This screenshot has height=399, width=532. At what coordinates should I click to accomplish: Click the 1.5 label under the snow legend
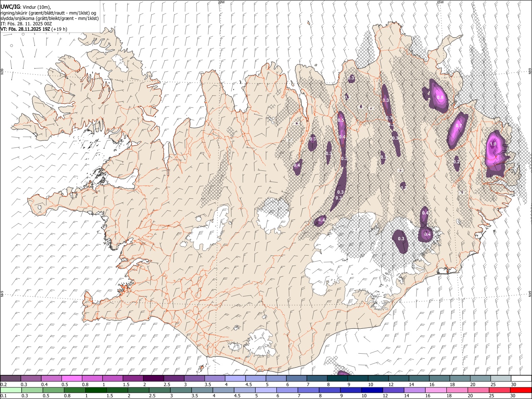point(126,384)
